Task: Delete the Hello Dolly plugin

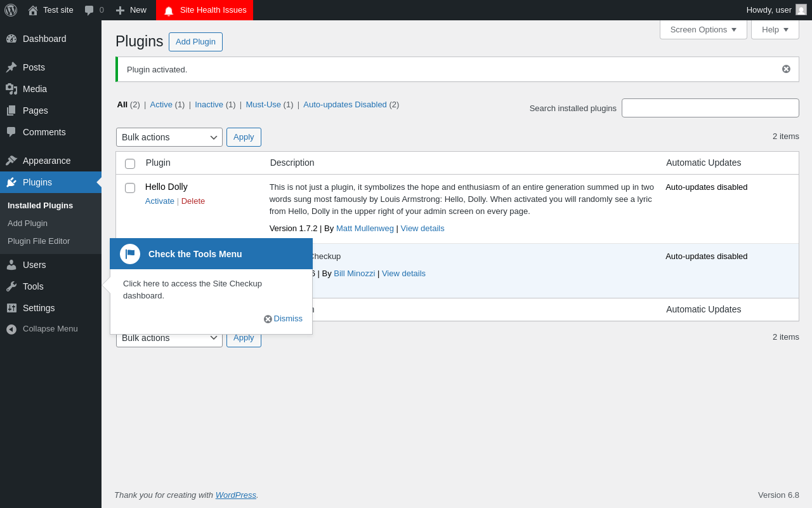Action: click(193, 201)
